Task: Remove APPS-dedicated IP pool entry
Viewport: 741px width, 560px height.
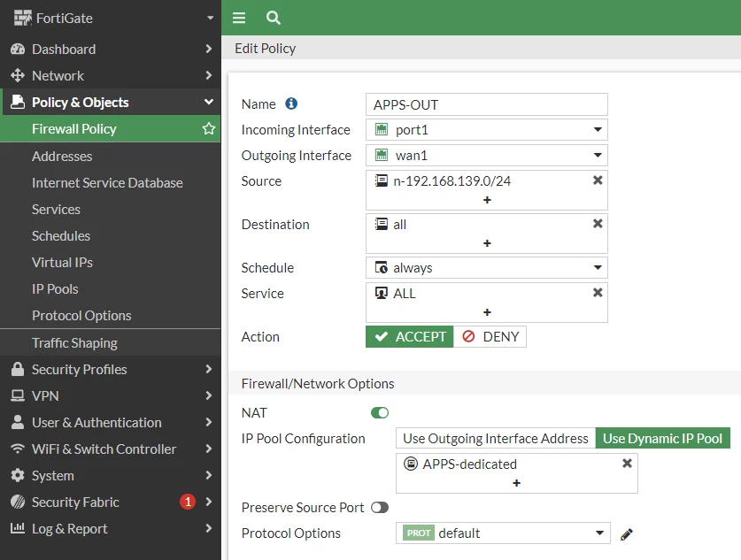Action: click(627, 464)
